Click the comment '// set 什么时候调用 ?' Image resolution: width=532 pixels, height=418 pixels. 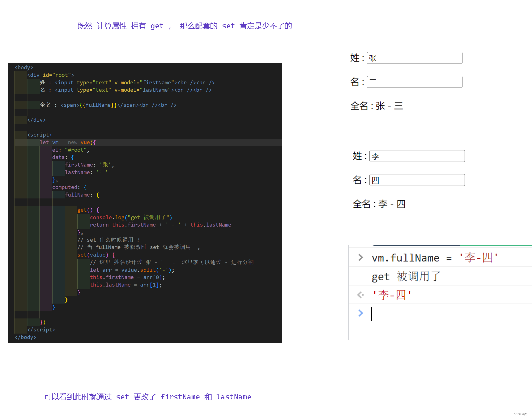(x=108, y=240)
